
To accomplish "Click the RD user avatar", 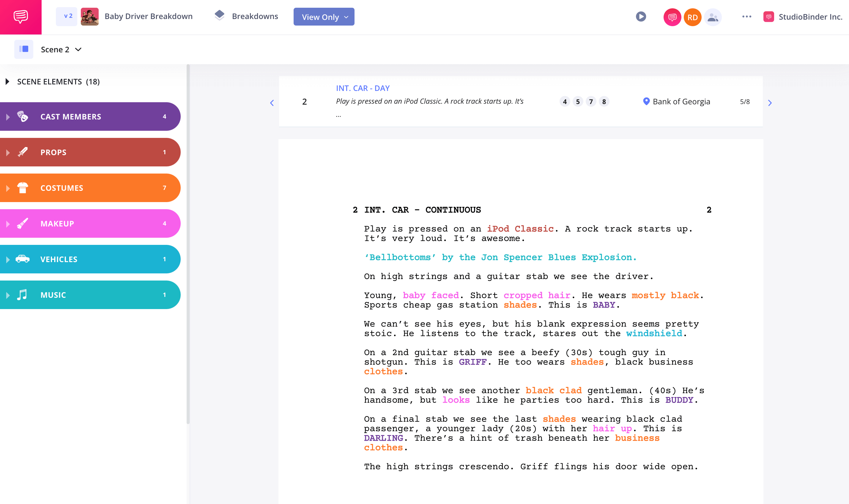I will click(692, 17).
